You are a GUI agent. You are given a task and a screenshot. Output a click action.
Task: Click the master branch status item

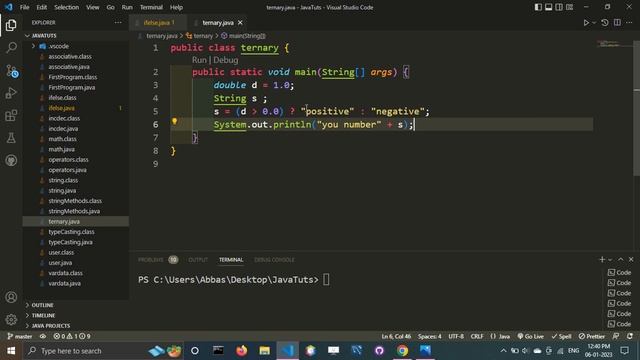click(x=20, y=336)
